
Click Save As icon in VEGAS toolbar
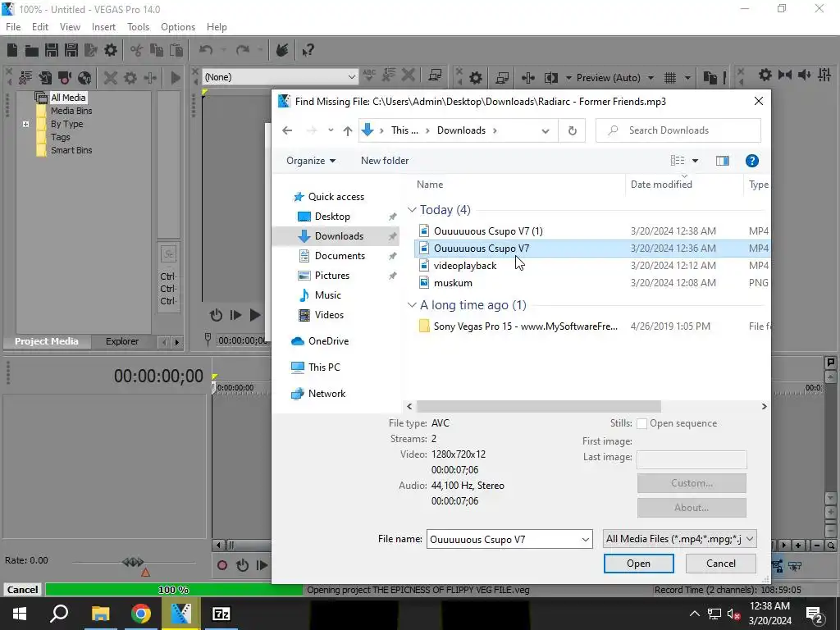pyautogui.click(x=71, y=50)
